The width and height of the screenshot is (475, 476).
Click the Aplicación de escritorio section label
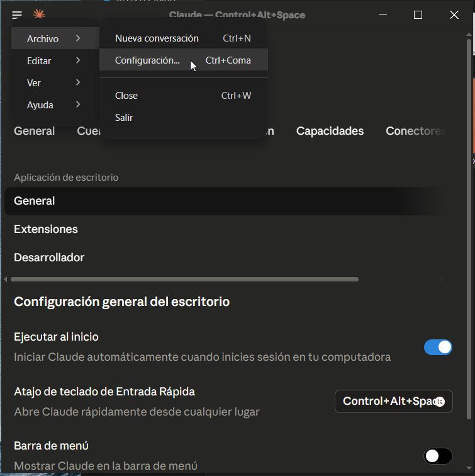[66, 178]
